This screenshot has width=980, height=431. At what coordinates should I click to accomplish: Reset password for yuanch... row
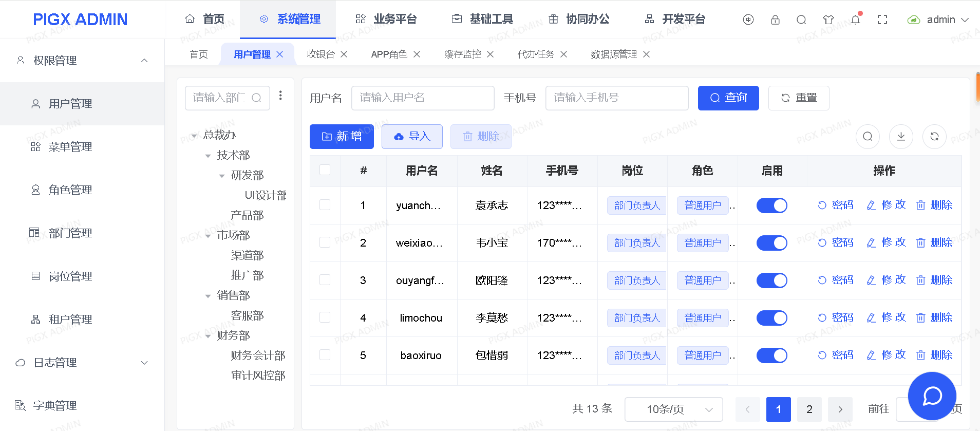tap(836, 205)
